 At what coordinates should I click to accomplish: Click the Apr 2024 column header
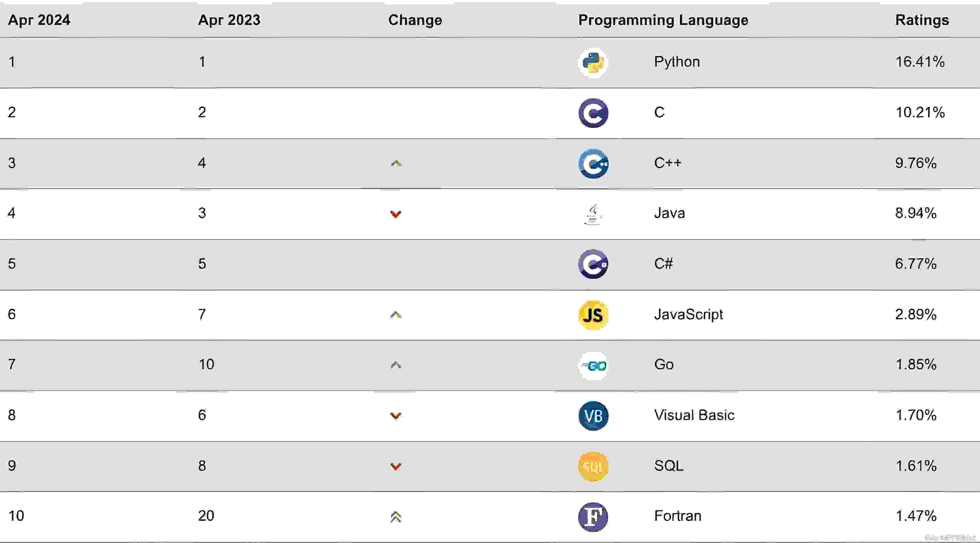(x=39, y=20)
